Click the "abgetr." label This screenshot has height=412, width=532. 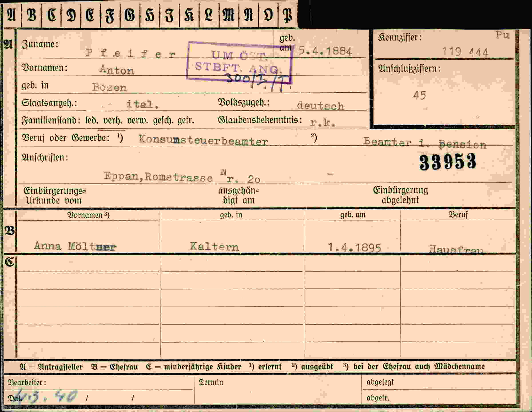point(378,398)
